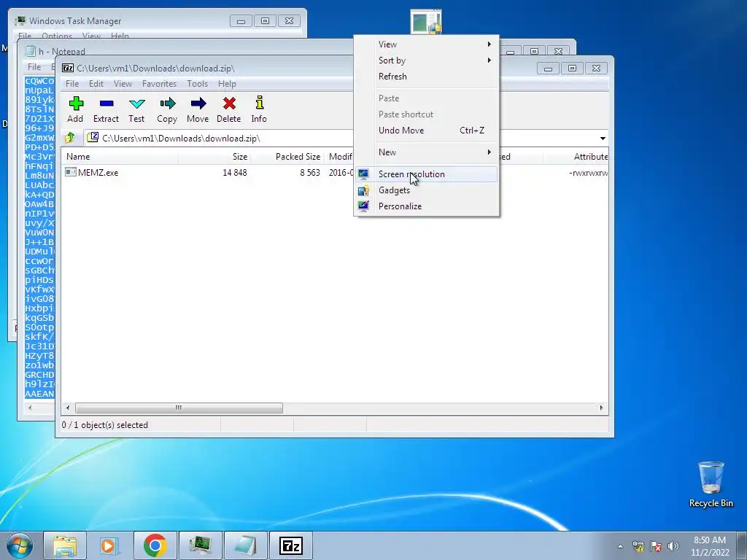This screenshot has height=560, width=747.
Task: Click the horizontal scrollbar thumb in 7-Zip
Action: 179,408
